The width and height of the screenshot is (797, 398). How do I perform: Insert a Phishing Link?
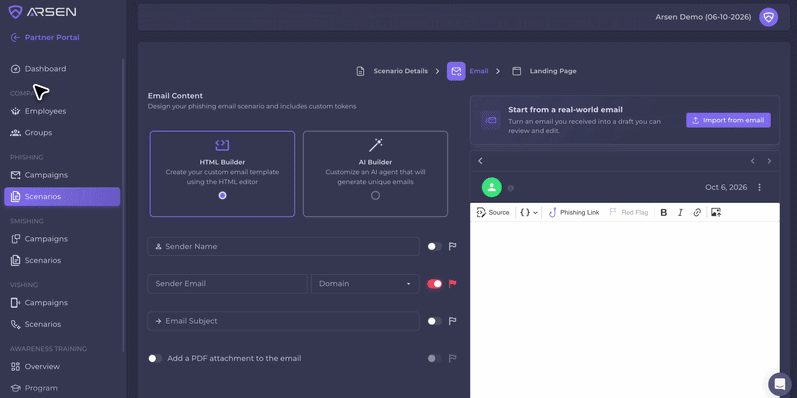(x=574, y=212)
